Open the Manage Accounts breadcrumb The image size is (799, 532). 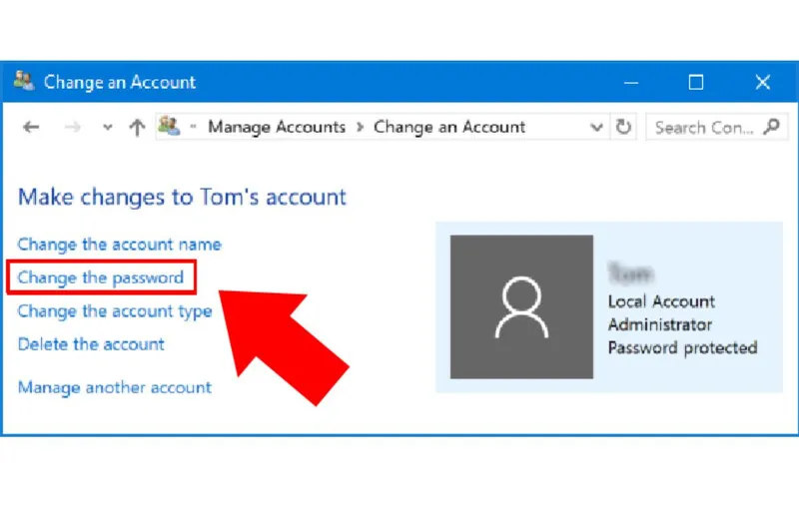(x=277, y=127)
